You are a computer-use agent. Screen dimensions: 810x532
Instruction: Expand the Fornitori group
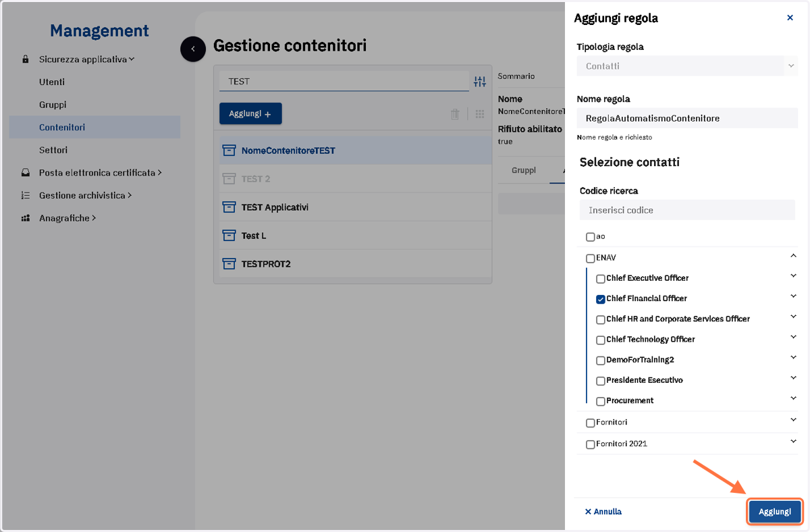793,420
